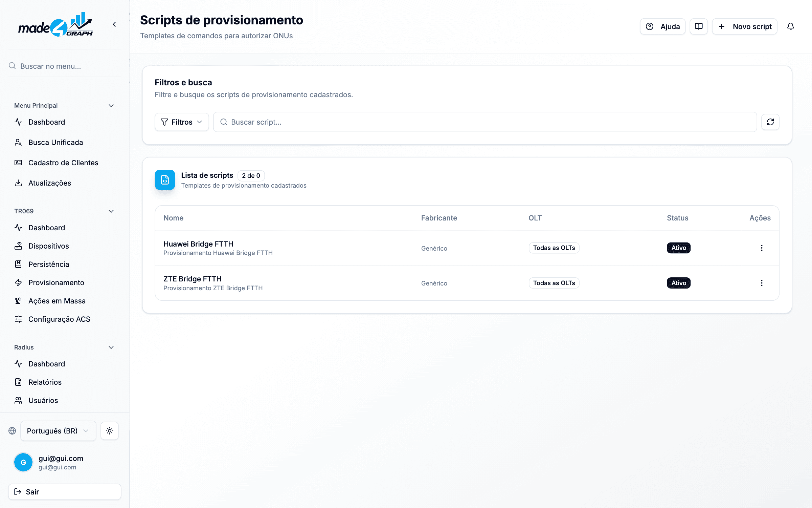Open Atualizações in the sidebar
Screen dimensions: 812x508
[64, 183]
